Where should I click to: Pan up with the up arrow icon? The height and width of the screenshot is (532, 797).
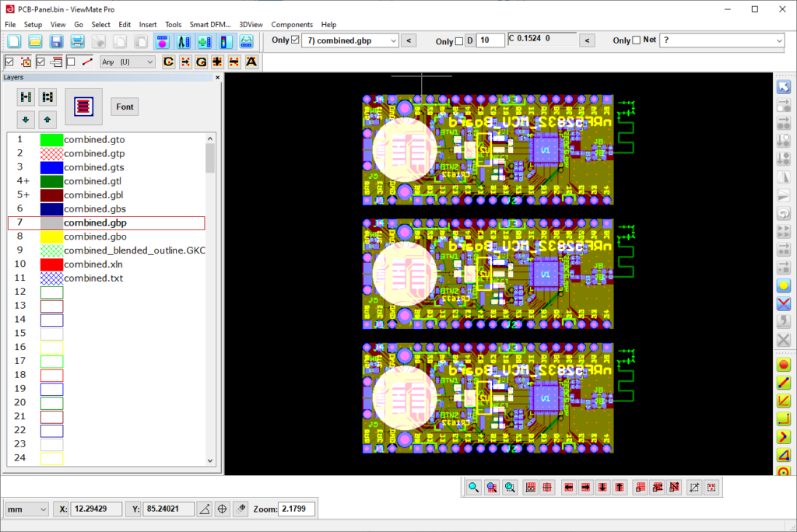pyautogui.click(x=620, y=488)
